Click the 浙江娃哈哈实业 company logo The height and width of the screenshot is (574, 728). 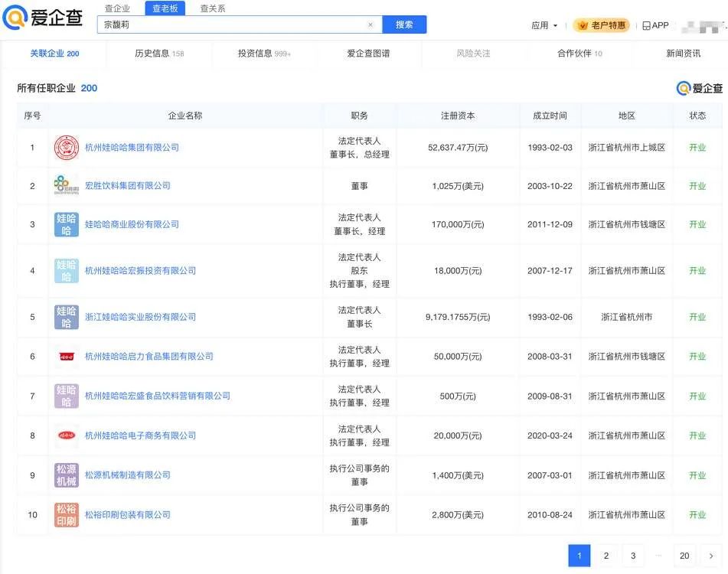(x=66, y=316)
